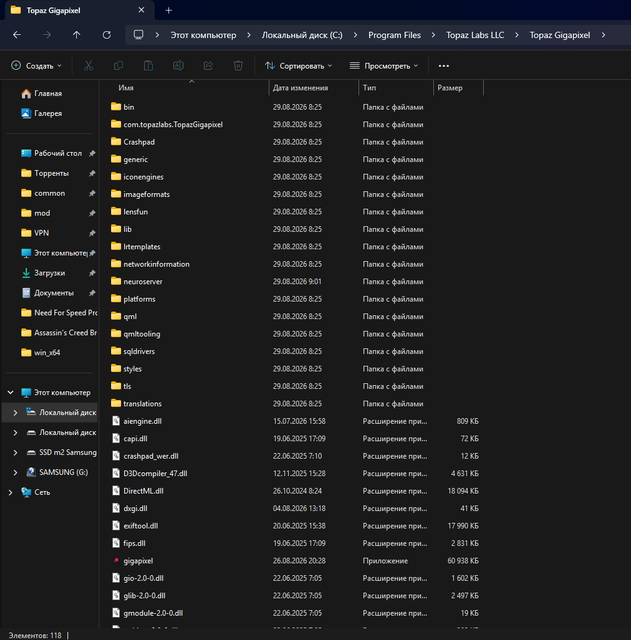Open the Просмотреть dropdown
Image resolution: width=631 pixels, height=640 pixels.
pyautogui.click(x=384, y=66)
